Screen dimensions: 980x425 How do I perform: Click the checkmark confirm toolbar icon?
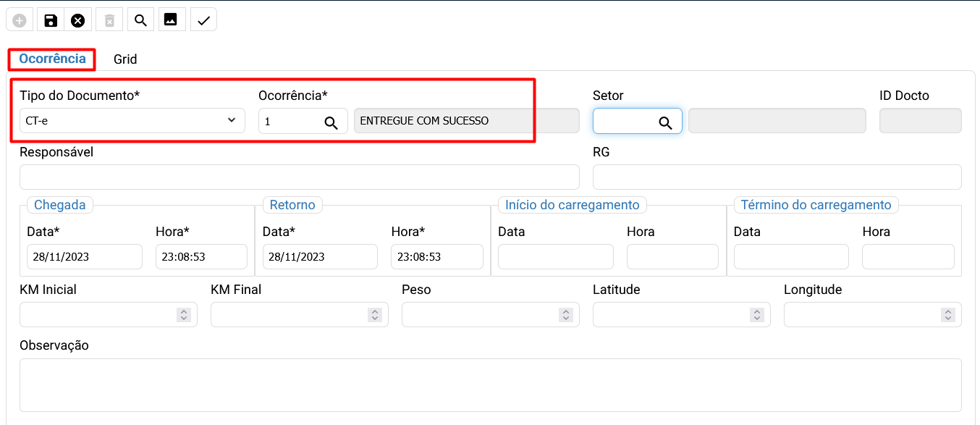point(203,20)
